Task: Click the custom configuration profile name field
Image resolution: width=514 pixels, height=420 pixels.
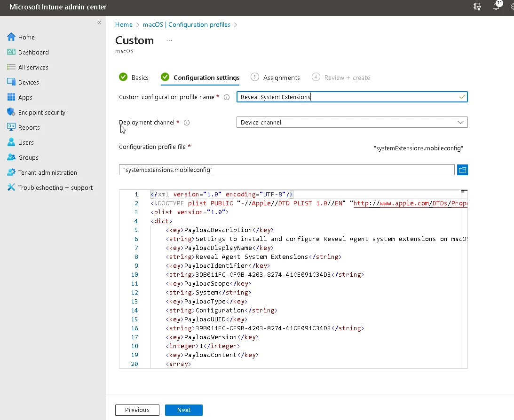Action: click(x=352, y=97)
